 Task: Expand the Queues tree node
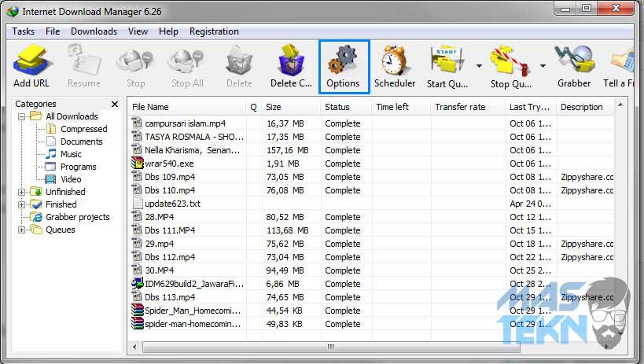point(22,230)
